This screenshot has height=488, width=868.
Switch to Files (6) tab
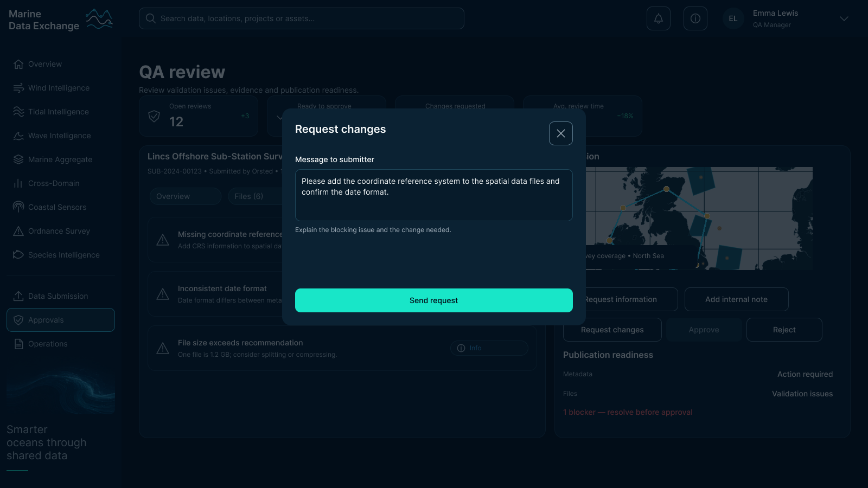(255, 196)
